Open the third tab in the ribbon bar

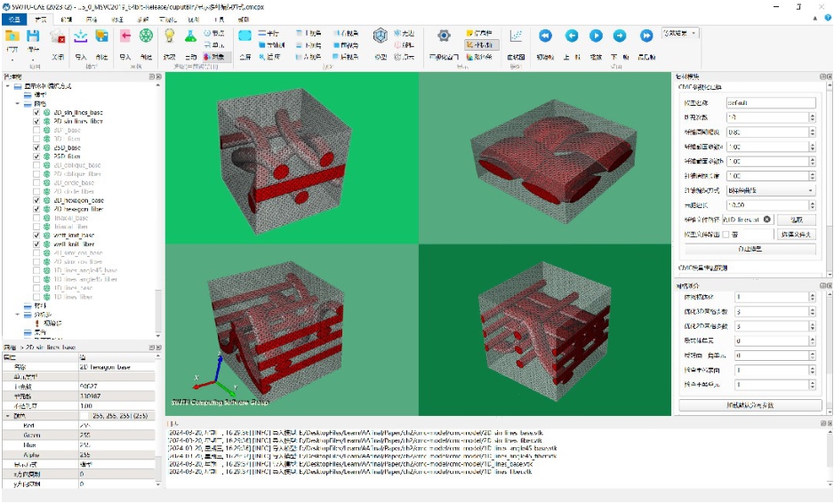[67, 20]
